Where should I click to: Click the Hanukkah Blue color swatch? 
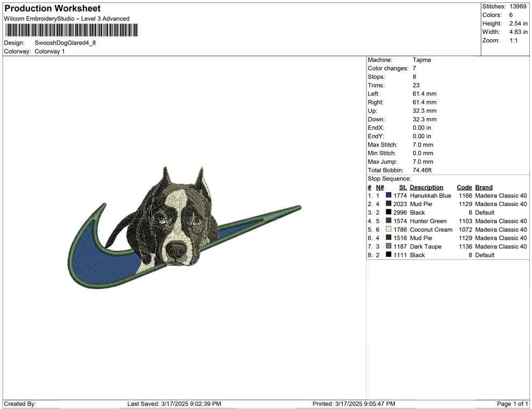coord(389,195)
